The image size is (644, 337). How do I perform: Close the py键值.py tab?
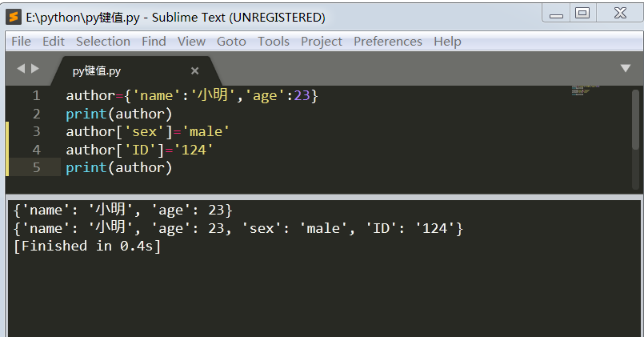[x=194, y=71]
